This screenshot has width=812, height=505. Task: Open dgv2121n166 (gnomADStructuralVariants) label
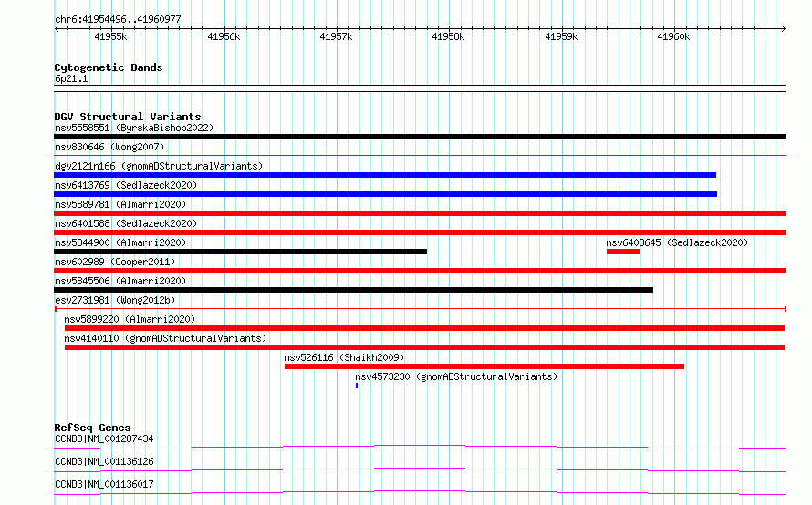[x=159, y=166]
